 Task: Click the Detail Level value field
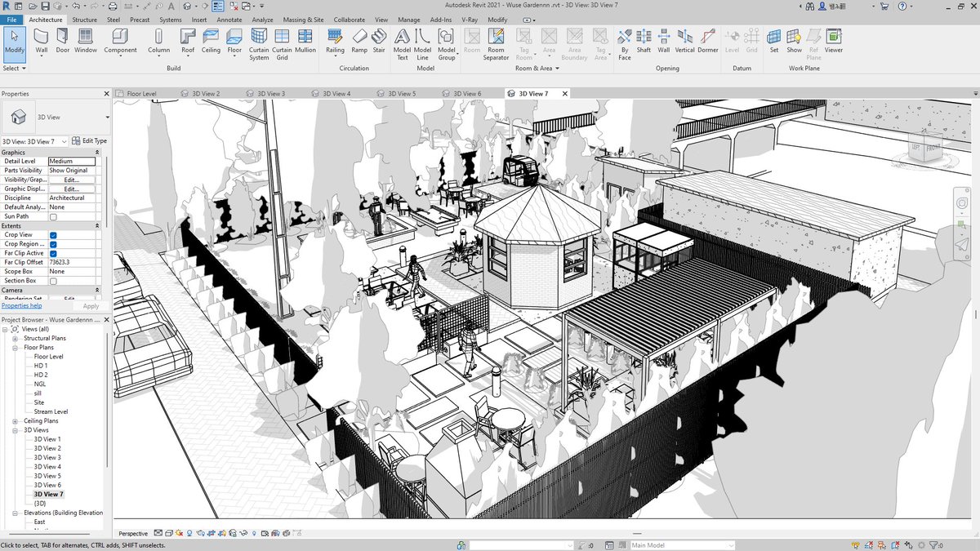coord(72,162)
